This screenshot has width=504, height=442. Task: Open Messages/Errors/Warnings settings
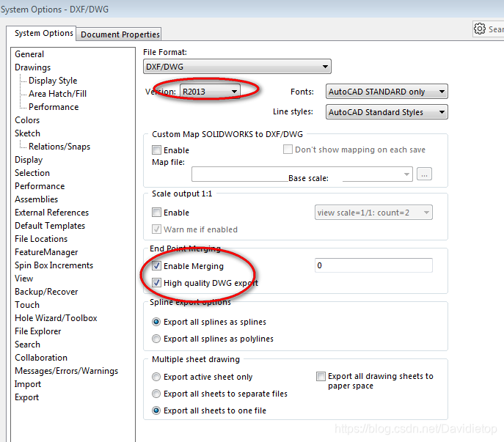[x=66, y=370]
